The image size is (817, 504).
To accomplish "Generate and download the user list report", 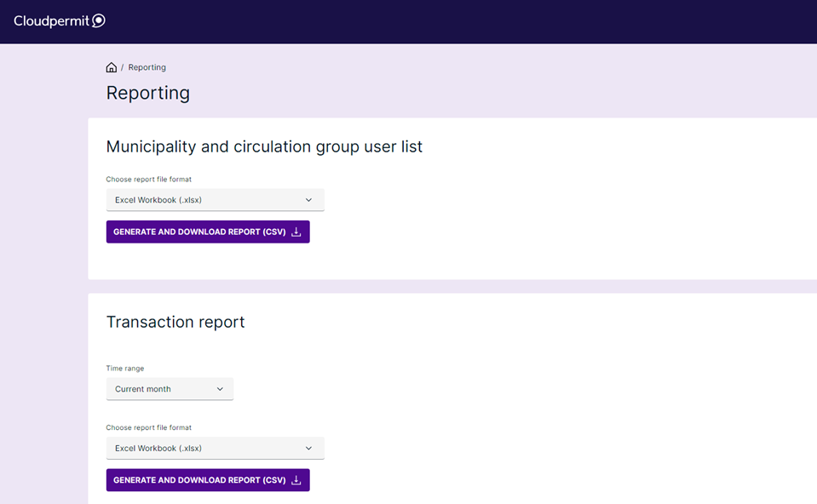I will point(208,231).
